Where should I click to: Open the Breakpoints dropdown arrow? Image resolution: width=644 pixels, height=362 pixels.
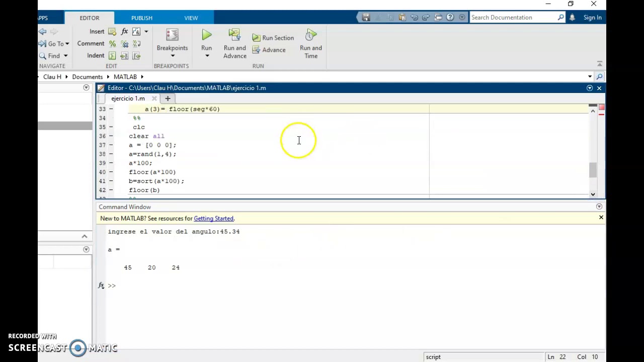coord(172,56)
